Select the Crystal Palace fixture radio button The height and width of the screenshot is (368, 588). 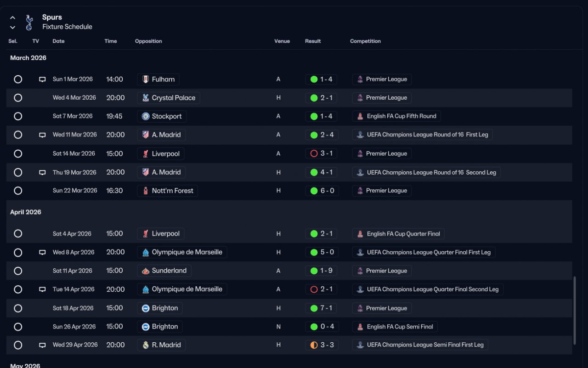(x=18, y=98)
